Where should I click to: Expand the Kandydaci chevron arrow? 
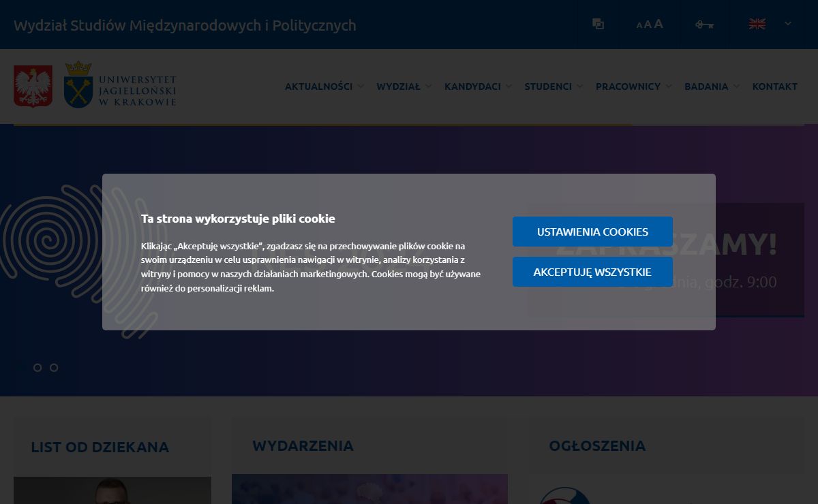[509, 86]
